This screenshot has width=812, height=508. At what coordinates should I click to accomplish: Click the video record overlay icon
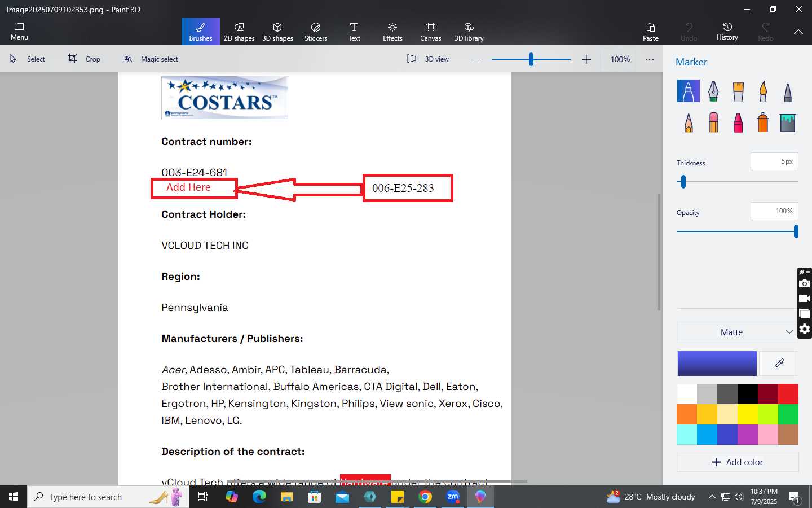tap(805, 299)
